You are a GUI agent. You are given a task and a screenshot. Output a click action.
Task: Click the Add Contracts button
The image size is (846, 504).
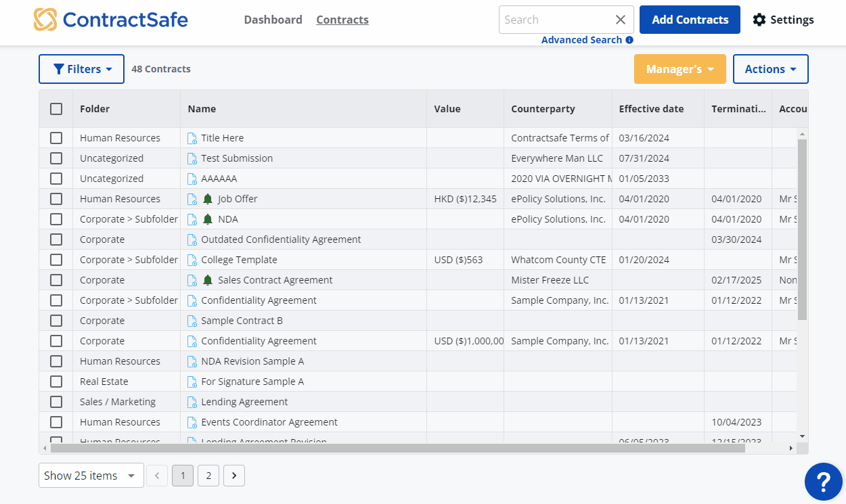coord(690,20)
